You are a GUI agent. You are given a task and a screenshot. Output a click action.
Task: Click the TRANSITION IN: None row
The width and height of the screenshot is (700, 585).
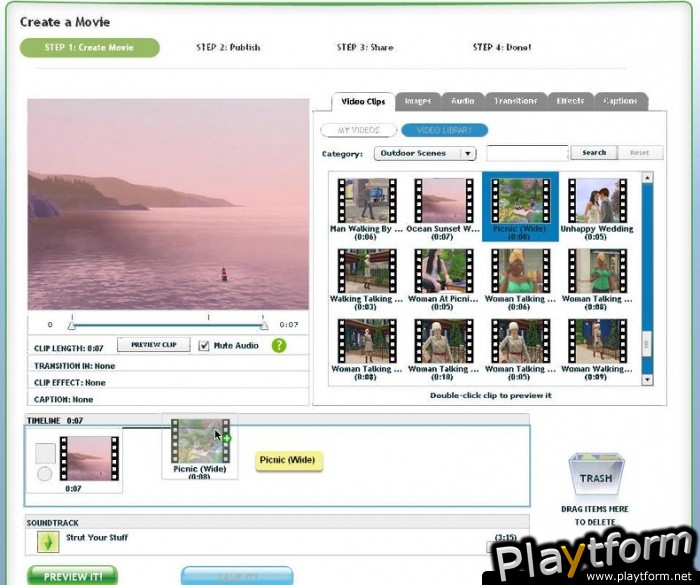click(x=168, y=365)
